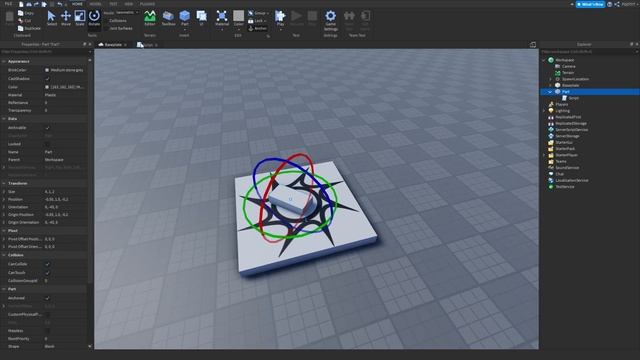Screen dimensions: 640x360
Task: Open the Terrain Editor
Action: coord(150,18)
